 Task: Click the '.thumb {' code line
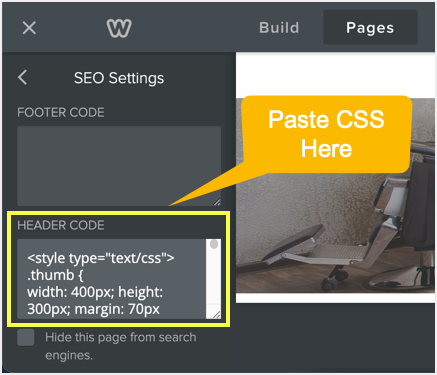coord(55,275)
